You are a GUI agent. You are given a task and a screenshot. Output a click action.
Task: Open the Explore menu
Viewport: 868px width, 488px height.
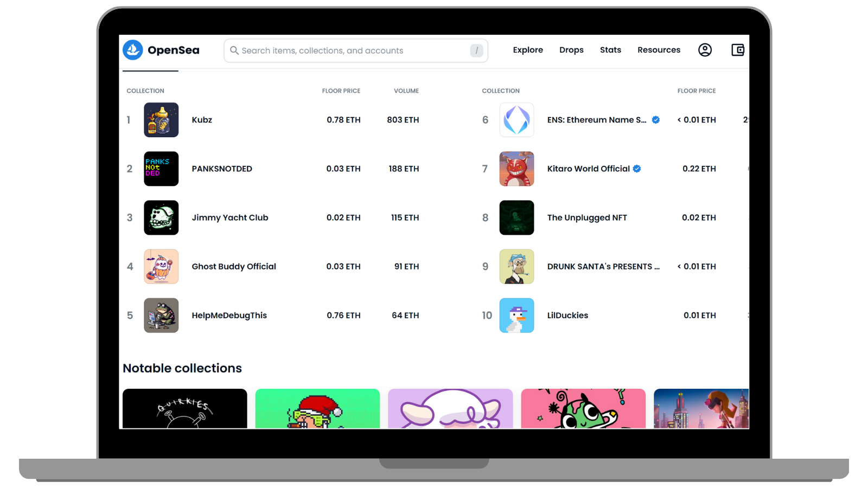(x=528, y=50)
